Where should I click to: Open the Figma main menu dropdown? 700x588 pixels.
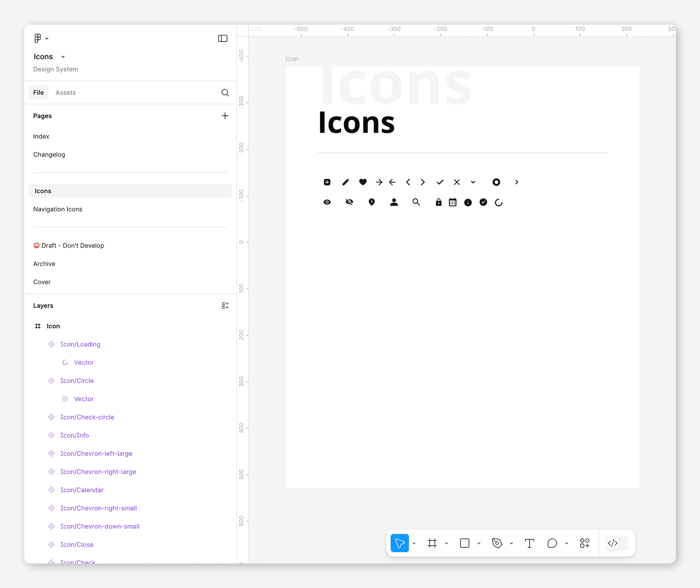(41, 38)
